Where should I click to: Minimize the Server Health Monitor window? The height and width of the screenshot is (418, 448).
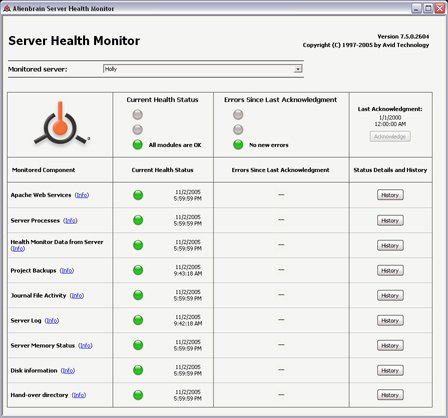[416, 8]
